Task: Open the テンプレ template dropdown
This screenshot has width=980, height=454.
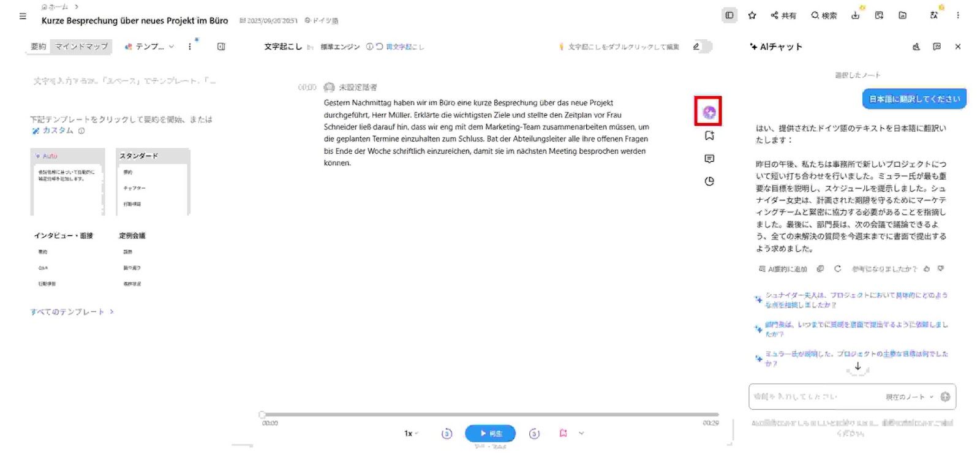Action: tap(149, 47)
